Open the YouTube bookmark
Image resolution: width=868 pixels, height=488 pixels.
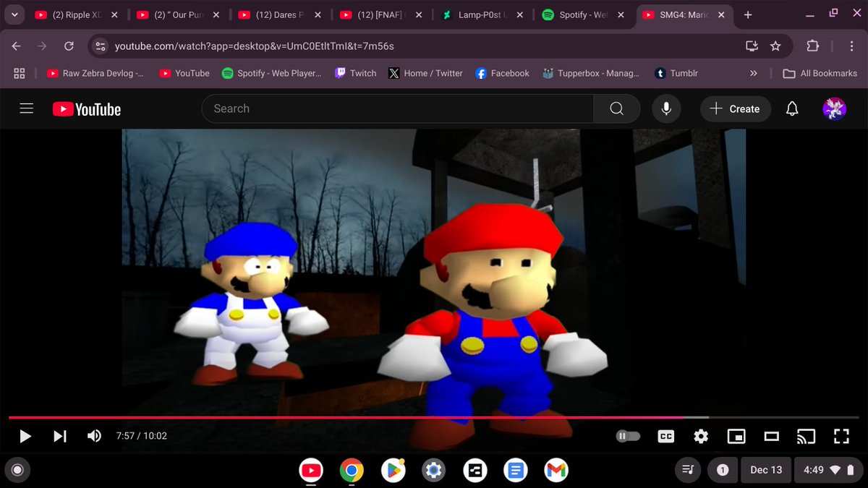184,73
